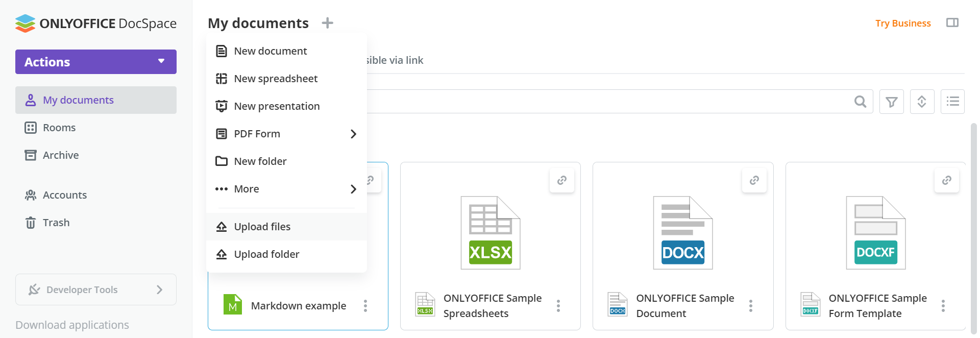Open the ONLYOFFICE Sample Form Template thumbnail

pos(875,233)
